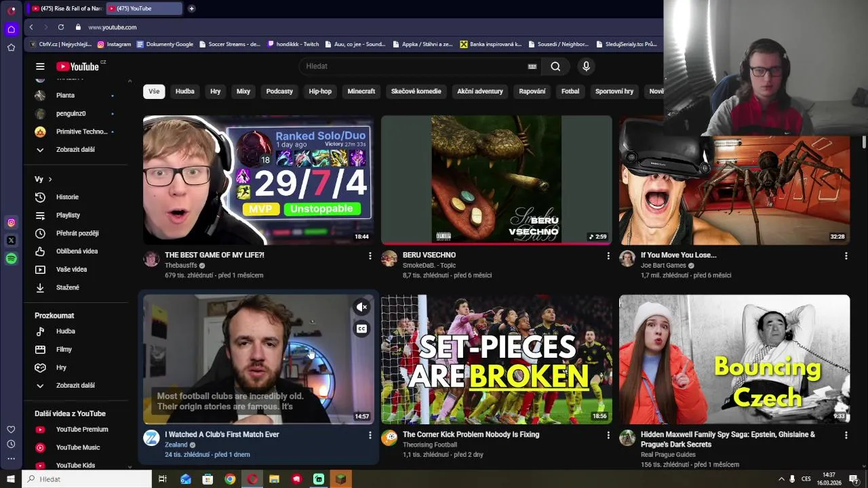Unmute the Zealand video preview
This screenshot has height=488, width=868.
tap(361, 307)
